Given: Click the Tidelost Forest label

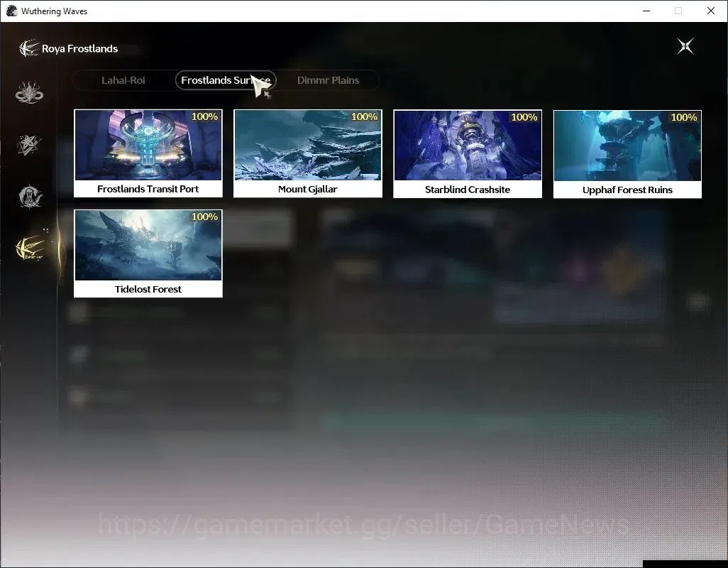Looking at the screenshot, I should click(x=148, y=290).
